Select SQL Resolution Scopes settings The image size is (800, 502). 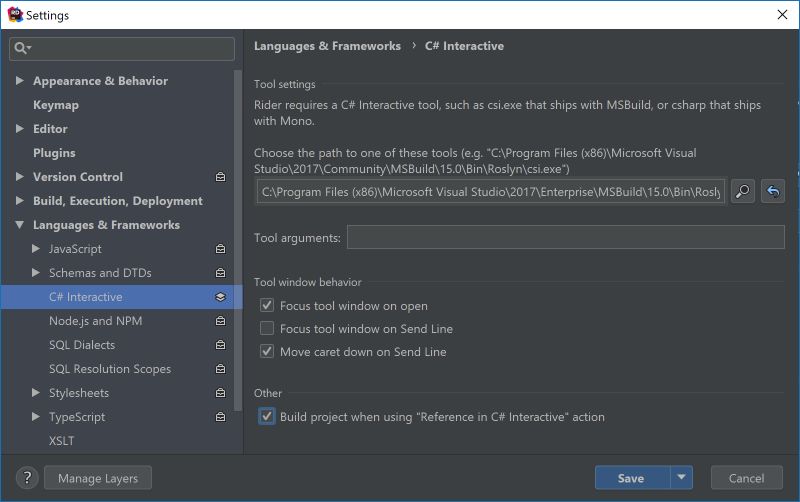coord(110,369)
